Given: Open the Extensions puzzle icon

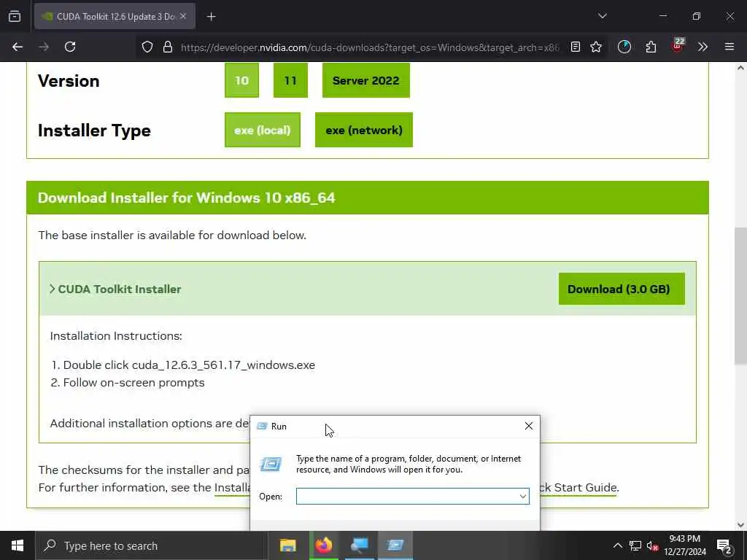Looking at the screenshot, I should pos(651,47).
